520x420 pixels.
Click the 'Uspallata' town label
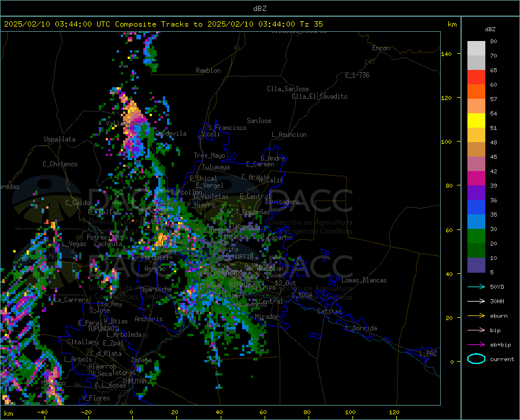tap(60, 139)
